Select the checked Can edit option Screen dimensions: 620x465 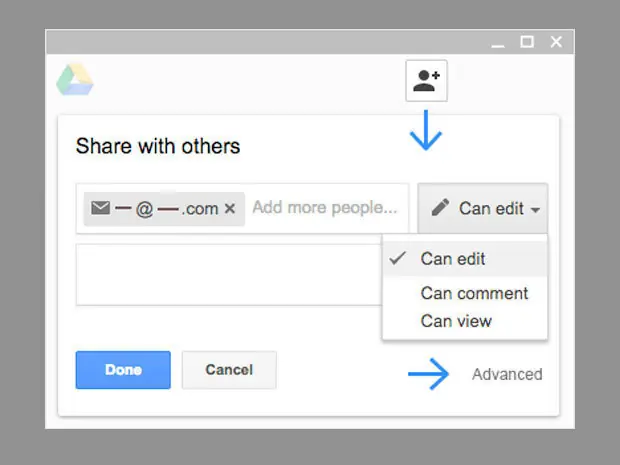465,259
